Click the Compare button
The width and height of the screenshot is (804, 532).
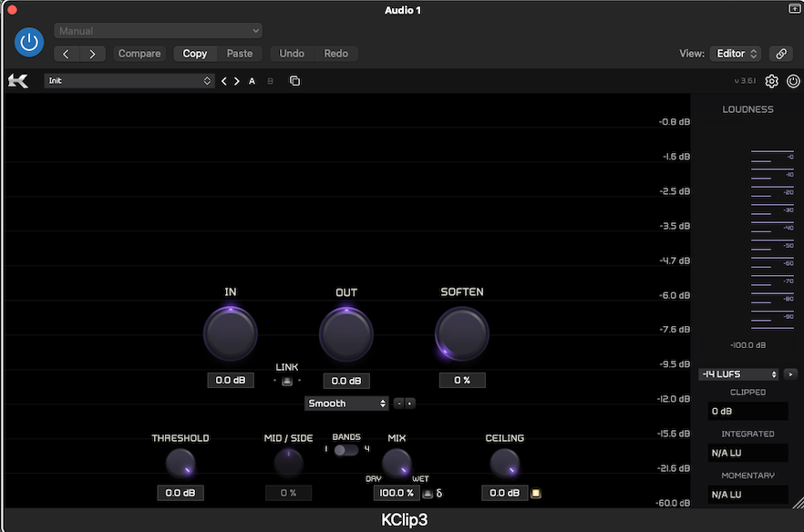(x=139, y=54)
